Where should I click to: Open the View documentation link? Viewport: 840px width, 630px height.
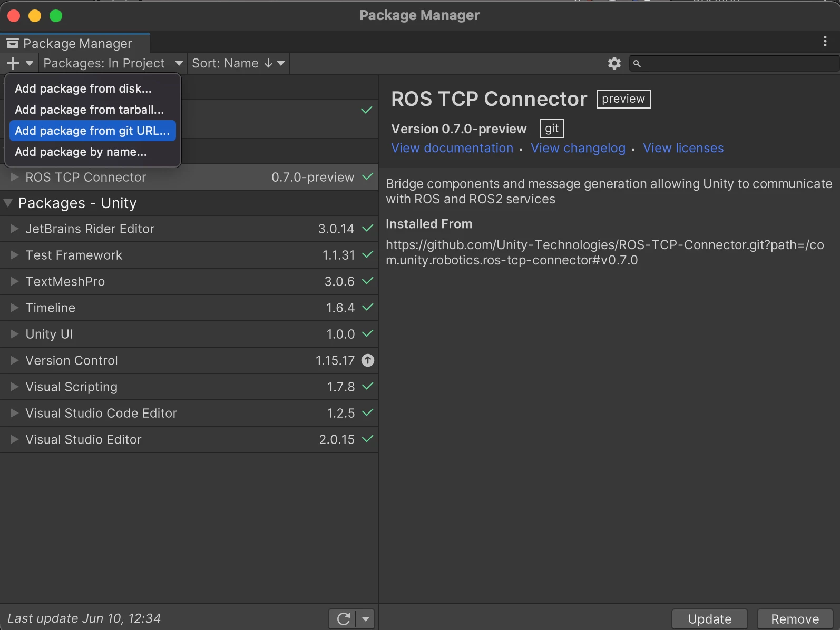coord(452,148)
